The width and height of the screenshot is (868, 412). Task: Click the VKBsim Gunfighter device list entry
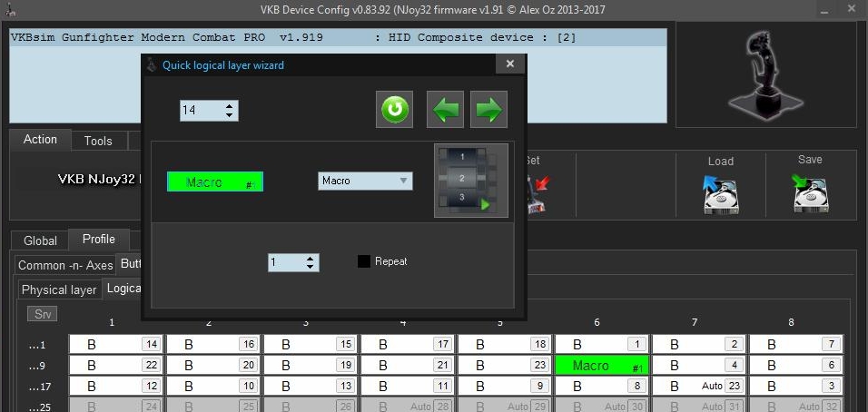click(338, 37)
